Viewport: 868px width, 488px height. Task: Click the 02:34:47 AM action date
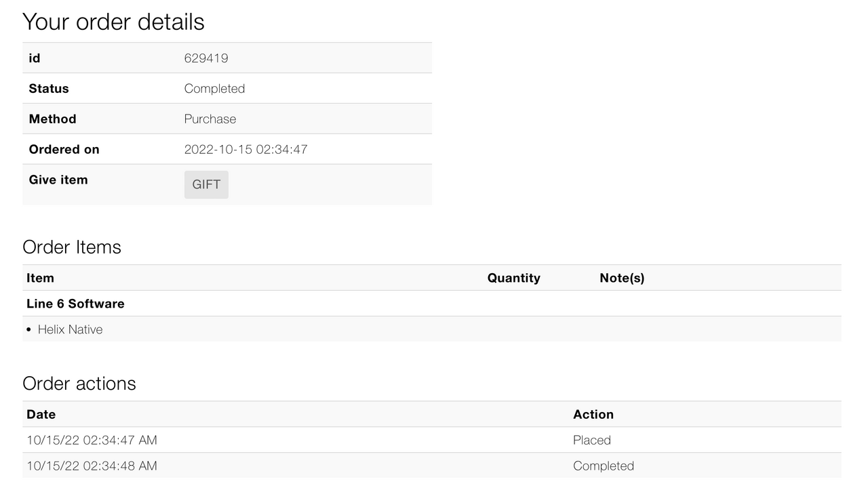coord(92,441)
